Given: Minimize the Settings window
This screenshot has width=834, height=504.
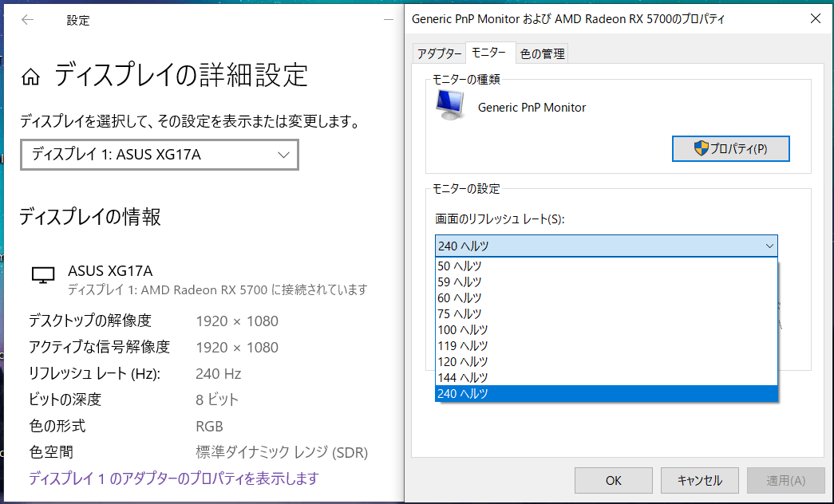Looking at the screenshot, I should (x=389, y=20).
